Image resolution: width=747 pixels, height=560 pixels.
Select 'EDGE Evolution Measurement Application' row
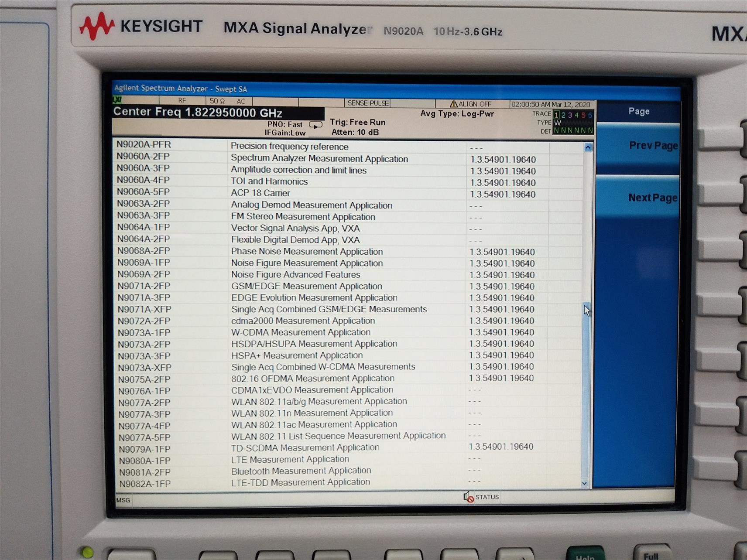tap(348, 297)
